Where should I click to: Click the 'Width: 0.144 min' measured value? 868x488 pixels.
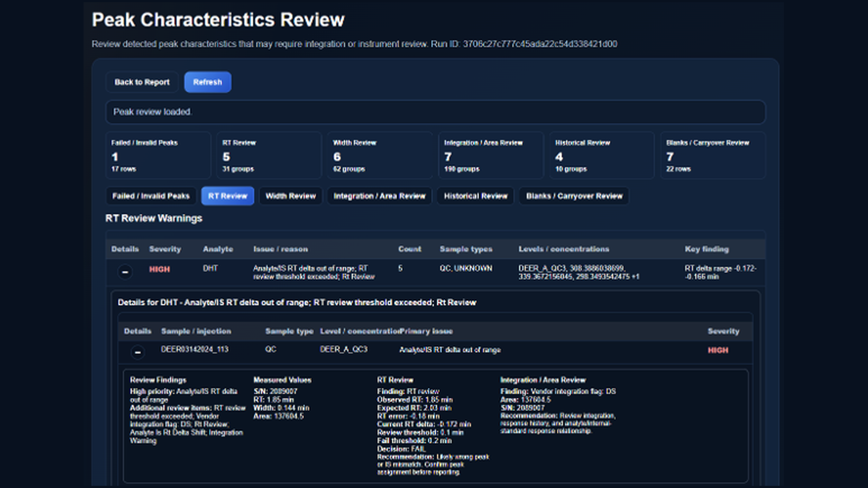[281, 408]
